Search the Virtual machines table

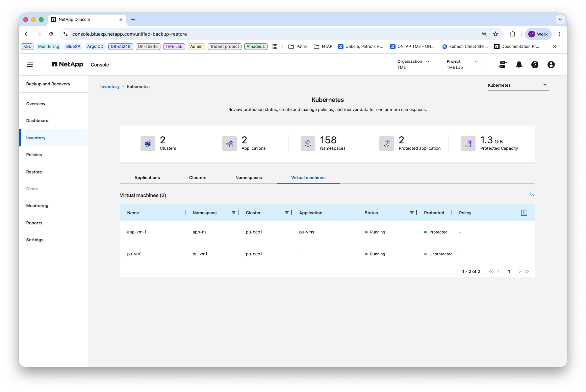532,194
